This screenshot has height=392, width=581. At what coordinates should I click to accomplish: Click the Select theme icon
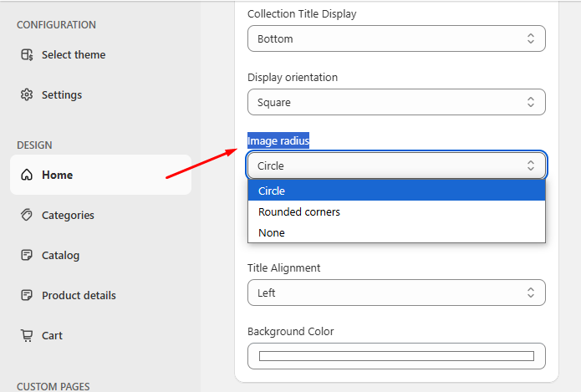point(27,54)
